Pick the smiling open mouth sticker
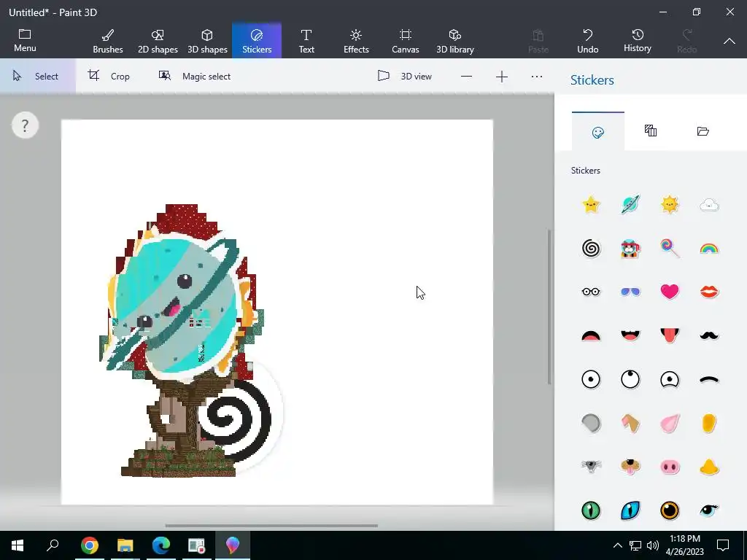This screenshot has height=560, width=747. click(x=630, y=335)
